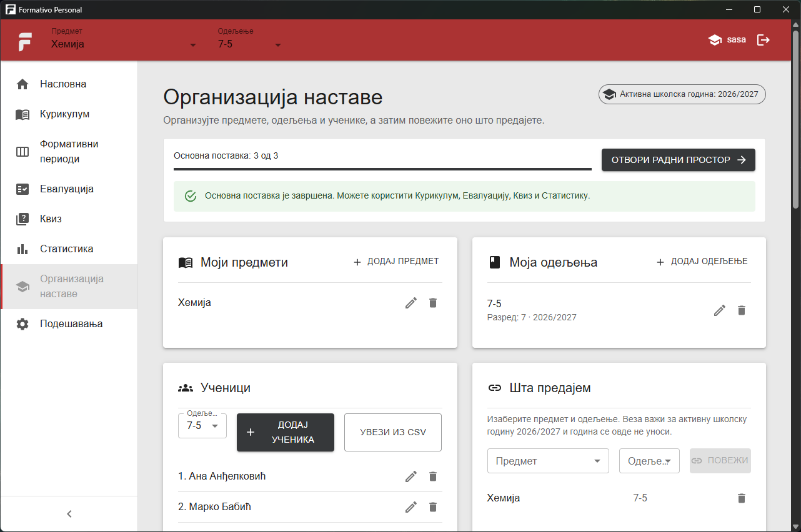Click the Ученици card heading
The image size is (801, 532).
[226, 388]
